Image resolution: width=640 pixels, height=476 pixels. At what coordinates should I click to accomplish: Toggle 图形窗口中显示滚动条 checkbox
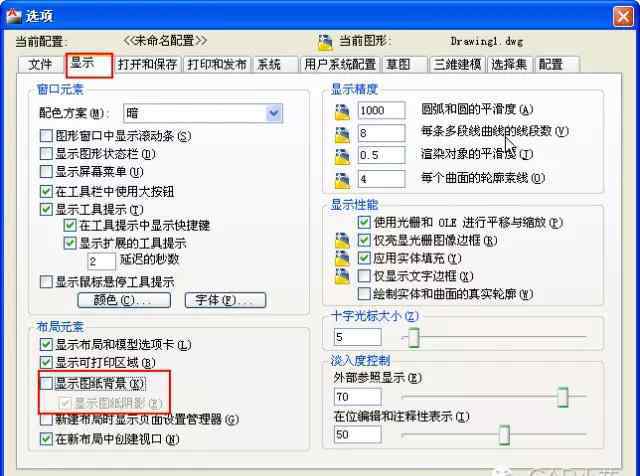pos(46,136)
